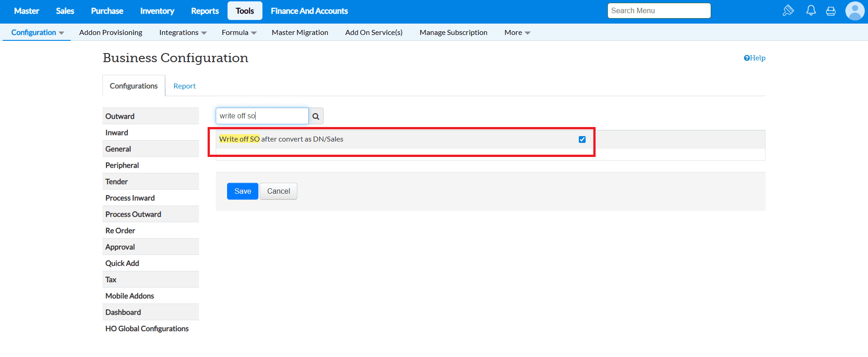Focus the Search Menu input field
Screen dimensions: 868x357
659,11
